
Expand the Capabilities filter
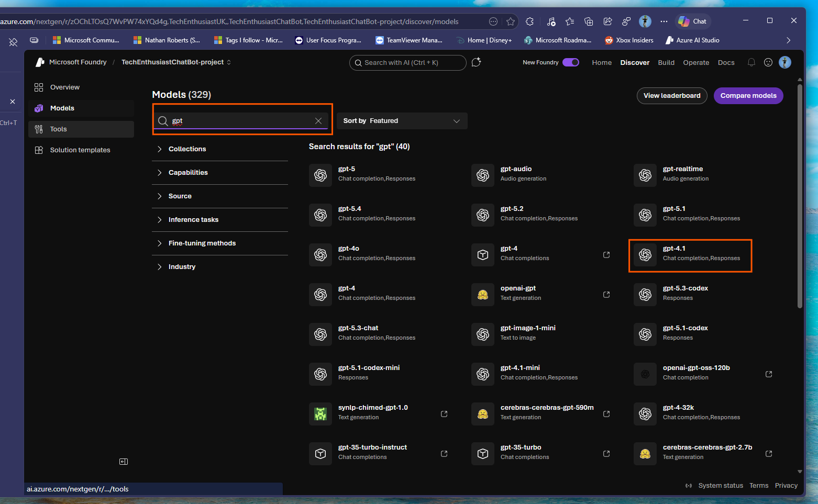click(x=220, y=173)
